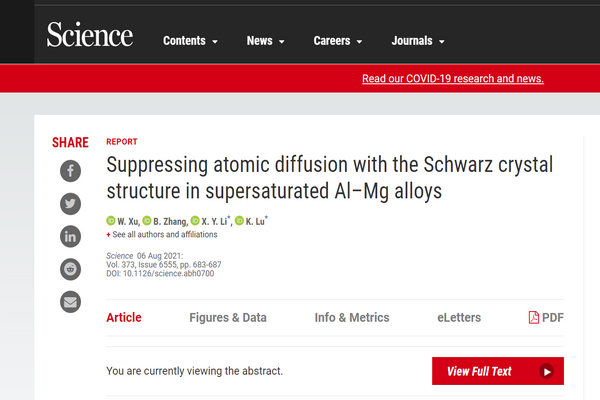Screen dimensions: 600x400
Task: Share article on Reddit
Action: pos(70,269)
